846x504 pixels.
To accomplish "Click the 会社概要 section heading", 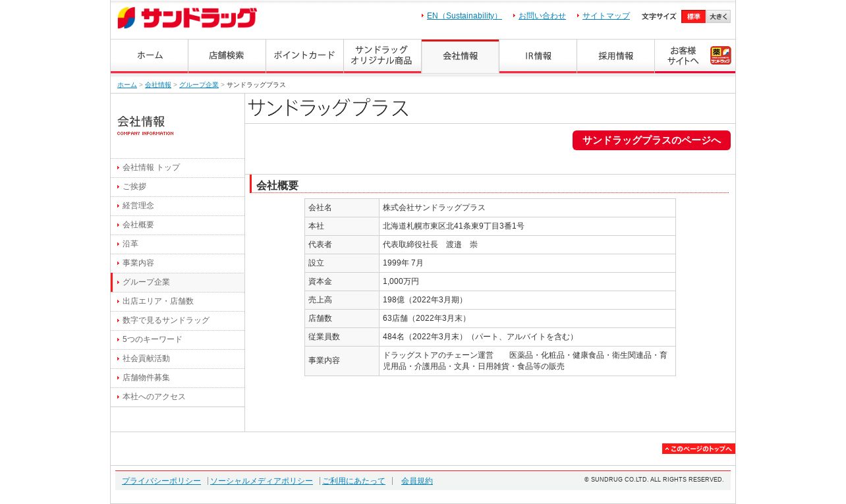I will tap(277, 186).
